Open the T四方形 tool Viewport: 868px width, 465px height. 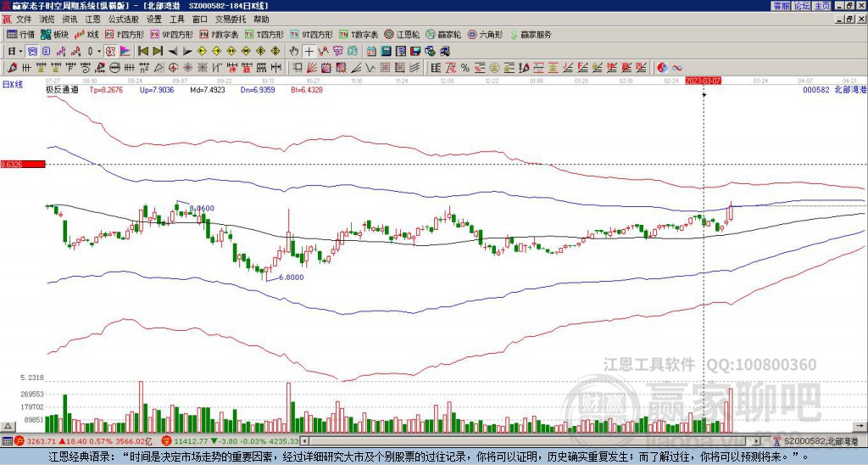pyautogui.click(x=264, y=35)
